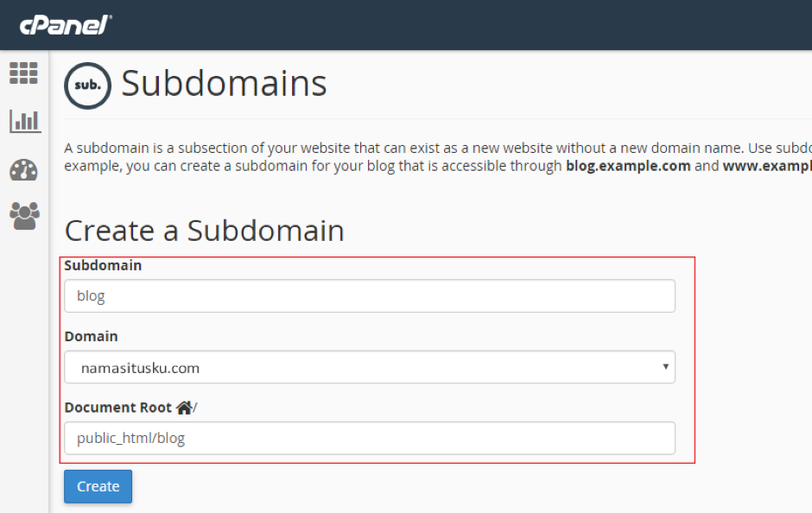Click the cPanel logo in the header

coord(65,25)
